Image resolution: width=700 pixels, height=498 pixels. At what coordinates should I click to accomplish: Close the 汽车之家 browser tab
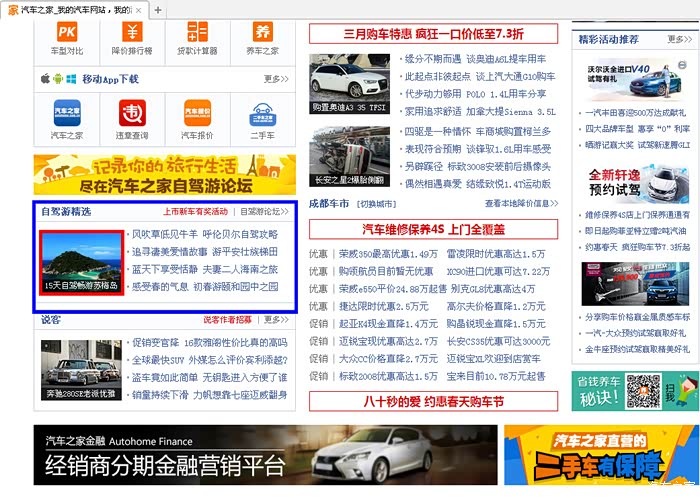pyautogui.click(x=139, y=9)
